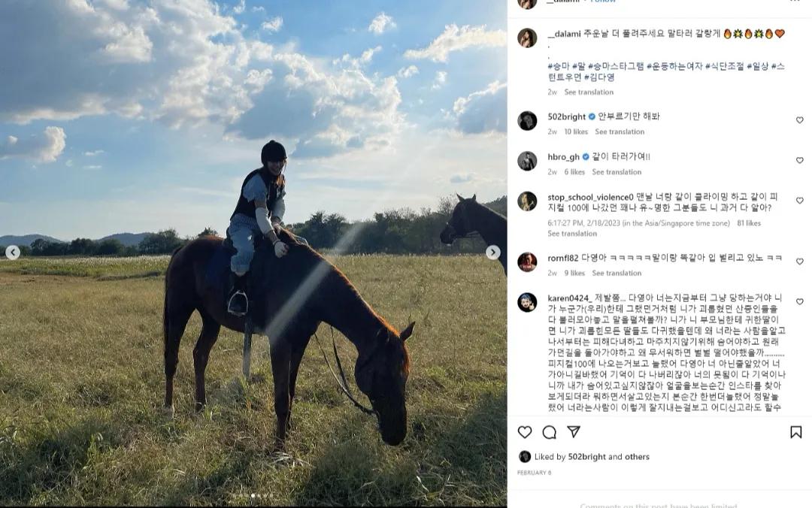Select the active carousel dot indicator

click(x=253, y=496)
